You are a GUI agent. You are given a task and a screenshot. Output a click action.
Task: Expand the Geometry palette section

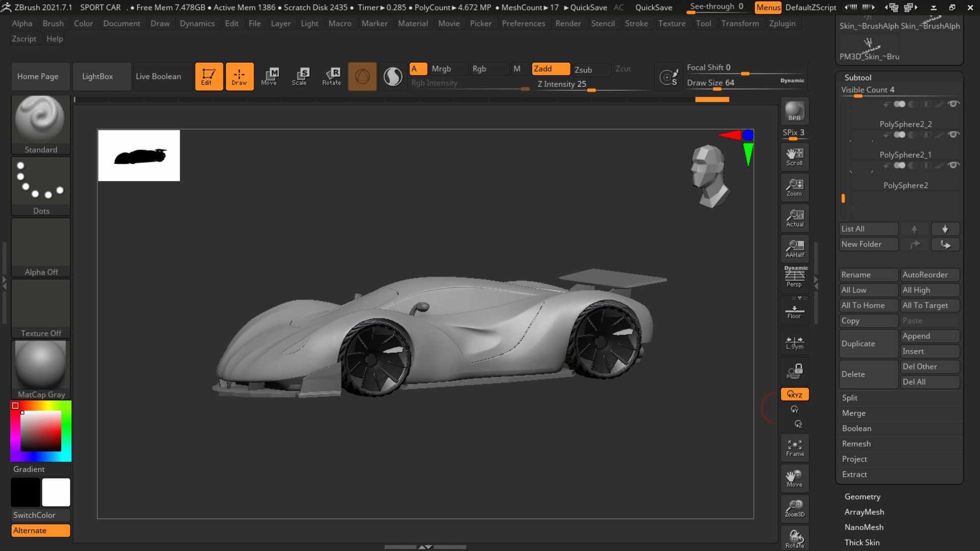pyautogui.click(x=862, y=496)
